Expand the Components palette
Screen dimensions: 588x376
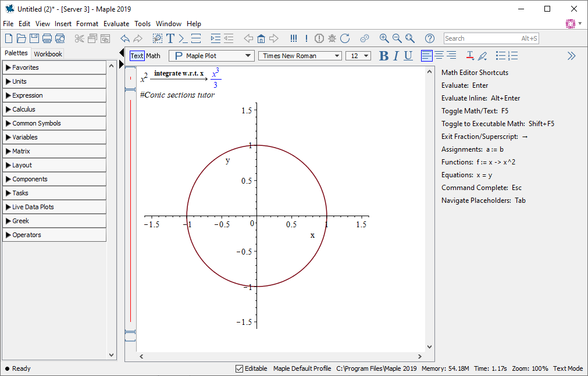click(x=55, y=179)
